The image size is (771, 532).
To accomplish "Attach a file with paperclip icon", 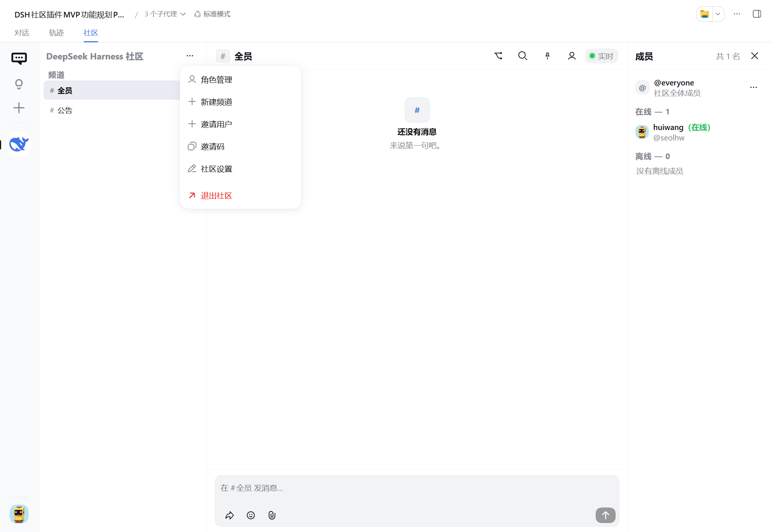I will (272, 515).
